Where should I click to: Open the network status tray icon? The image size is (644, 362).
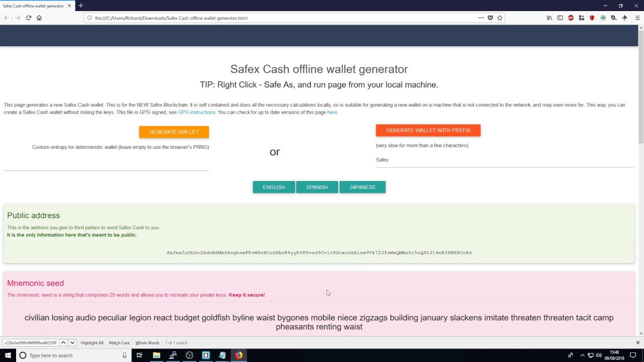click(591, 355)
